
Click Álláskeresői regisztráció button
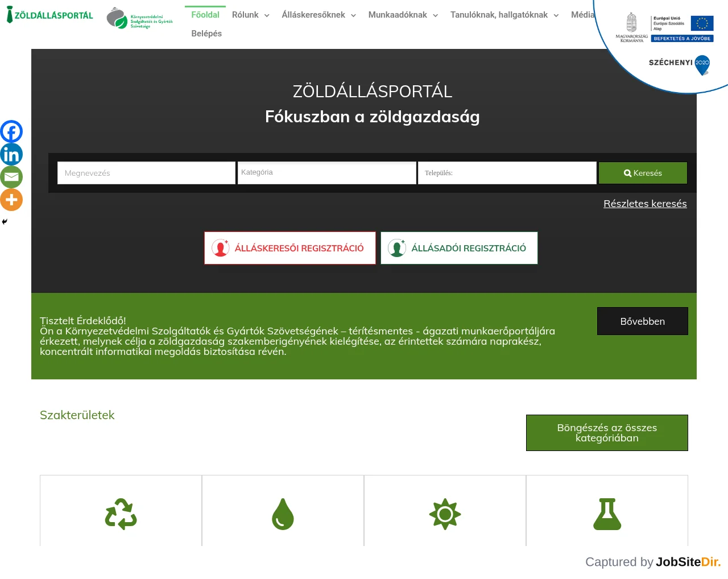290,248
